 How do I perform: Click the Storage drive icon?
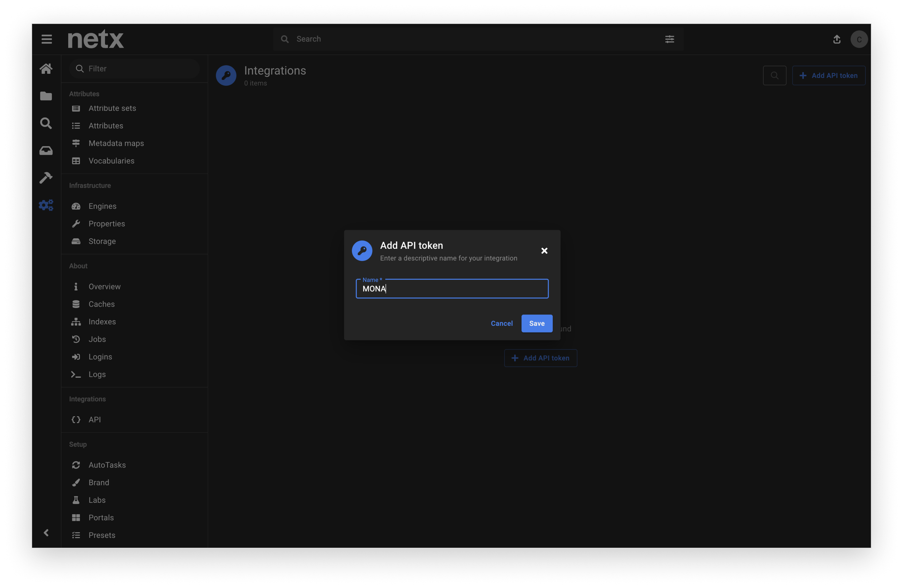coord(76,241)
